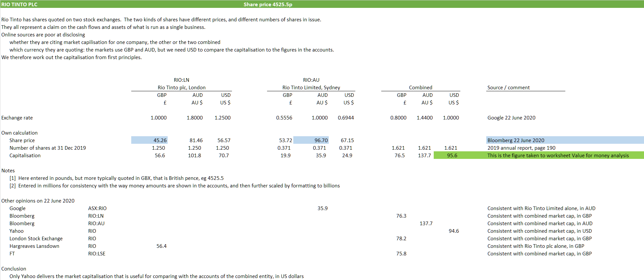
Task: Select the blue share price cell 96.70
Action: pos(311,140)
